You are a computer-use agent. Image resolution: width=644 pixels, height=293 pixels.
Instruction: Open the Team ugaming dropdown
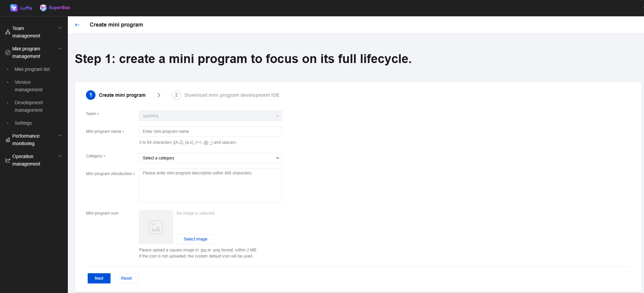coord(210,116)
